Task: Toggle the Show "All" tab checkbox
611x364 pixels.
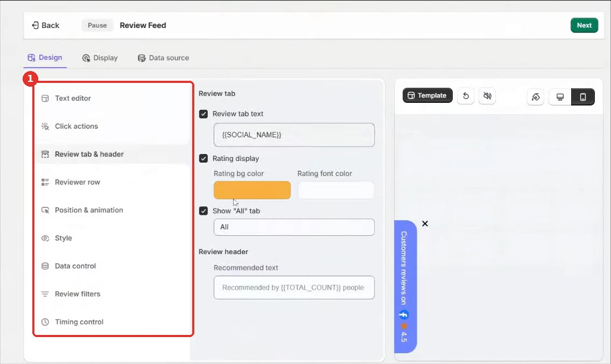Action: (x=203, y=211)
